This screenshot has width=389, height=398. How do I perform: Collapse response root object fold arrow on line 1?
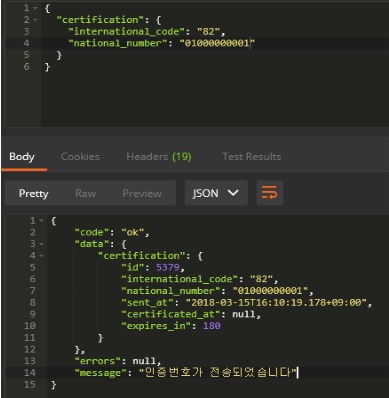pyautogui.click(x=41, y=221)
